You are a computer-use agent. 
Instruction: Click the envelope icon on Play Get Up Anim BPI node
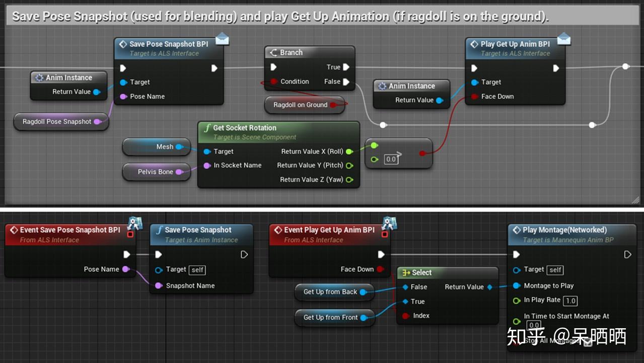[564, 38]
